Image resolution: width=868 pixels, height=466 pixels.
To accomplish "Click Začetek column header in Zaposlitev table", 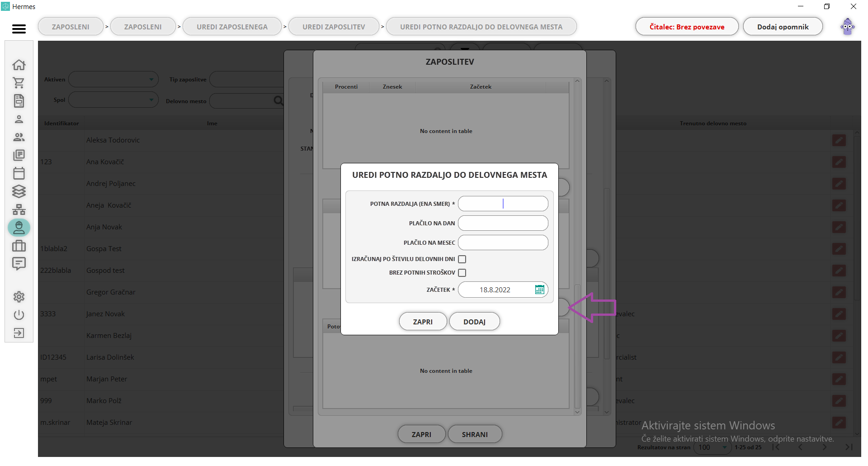I will (481, 86).
